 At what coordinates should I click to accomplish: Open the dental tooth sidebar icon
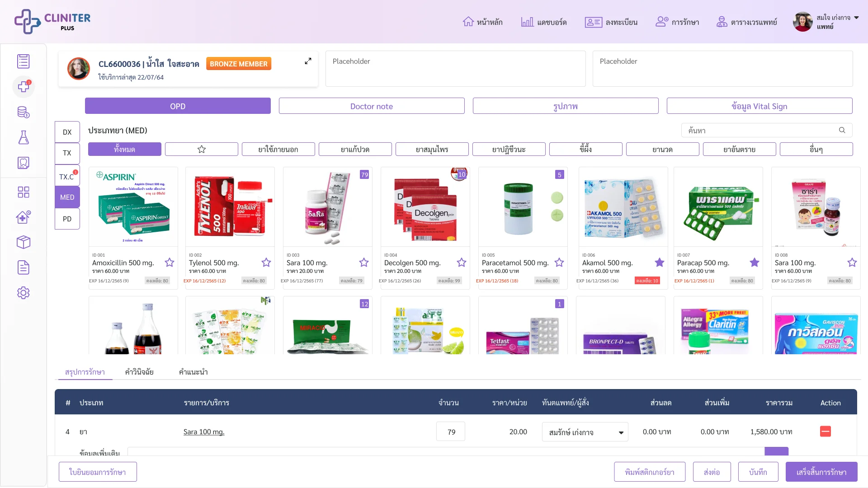(x=24, y=163)
